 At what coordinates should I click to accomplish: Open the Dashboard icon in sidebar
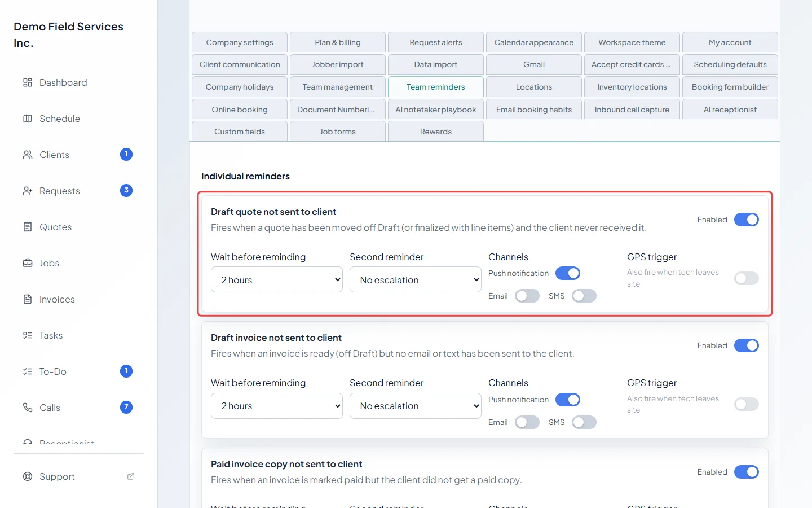(x=28, y=82)
